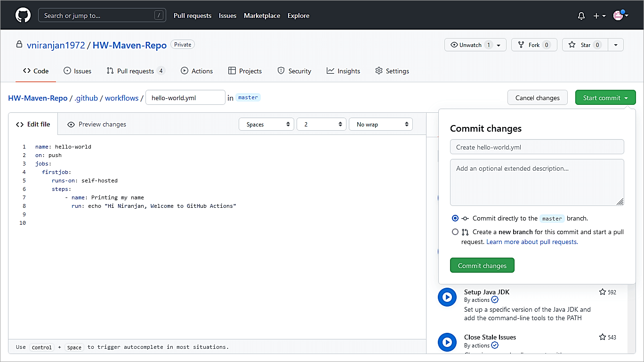
Task: Star the Setup Java JDK action
Action: [603, 292]
